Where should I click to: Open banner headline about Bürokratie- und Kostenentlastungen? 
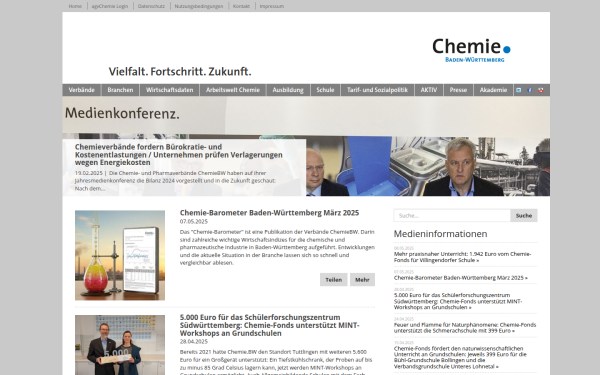pos(178,155)
